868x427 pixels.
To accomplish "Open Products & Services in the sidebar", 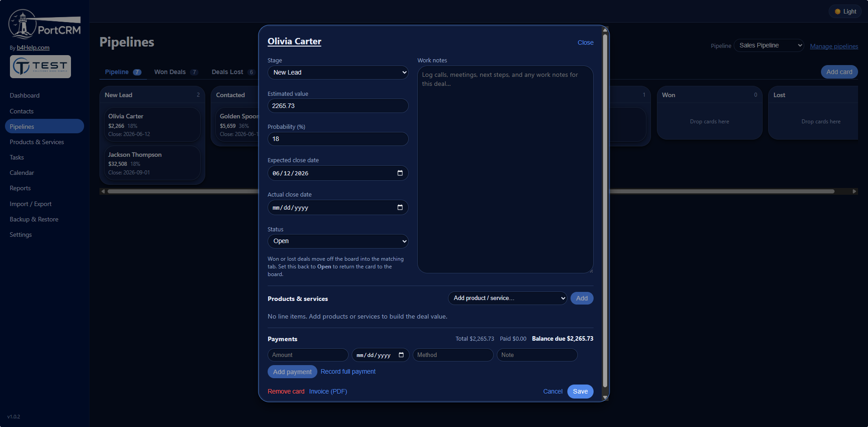I will tap(37, 142).
